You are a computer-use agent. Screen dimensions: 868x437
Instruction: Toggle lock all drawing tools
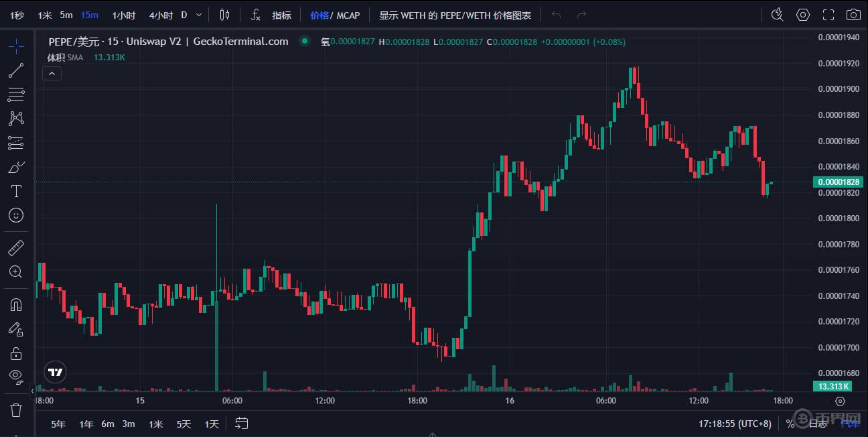coord(16,353)
